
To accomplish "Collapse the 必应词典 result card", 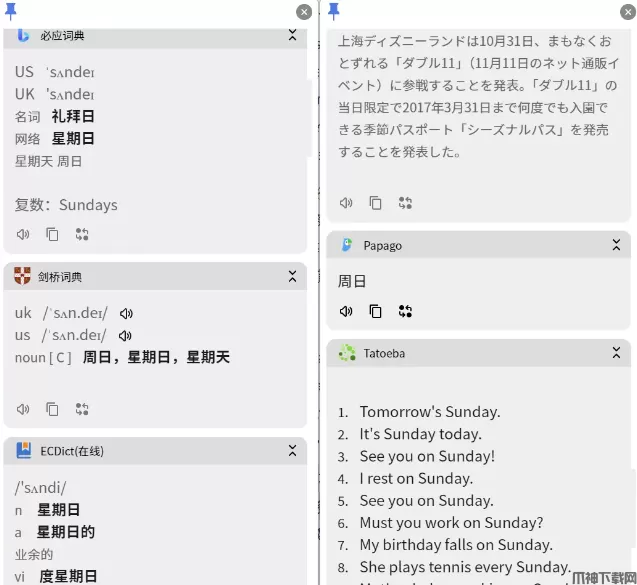I will coord(292,35).
